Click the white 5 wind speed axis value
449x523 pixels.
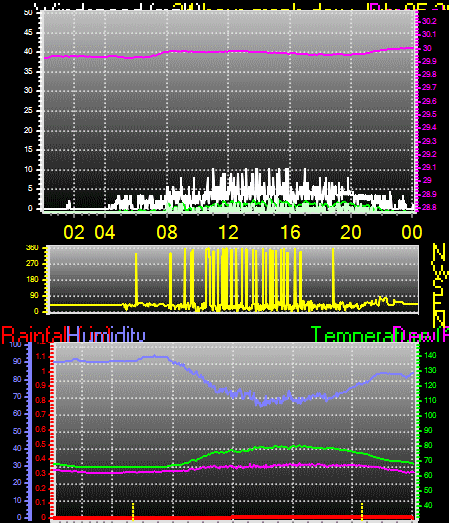[30, 189]
